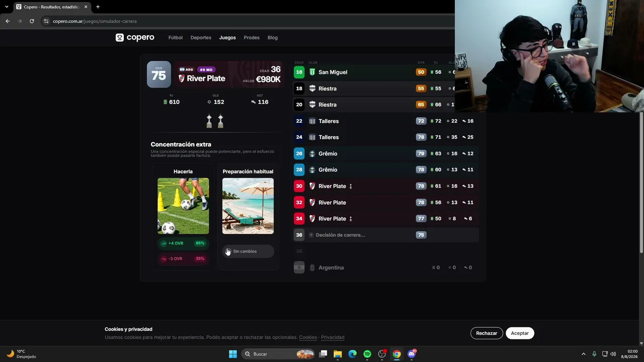Click the -3 OVR outcome badge

pyautogui.click(x=183, y=259)
